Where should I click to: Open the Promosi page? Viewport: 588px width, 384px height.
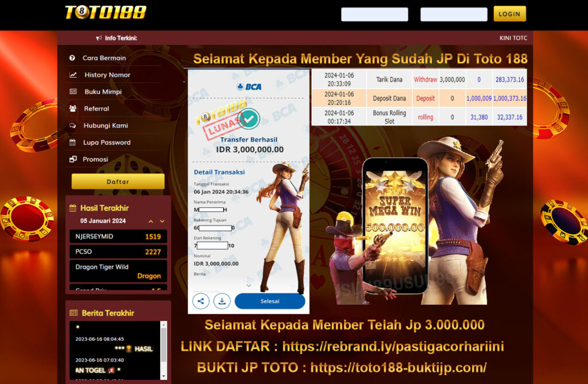[x=95, y=159]
